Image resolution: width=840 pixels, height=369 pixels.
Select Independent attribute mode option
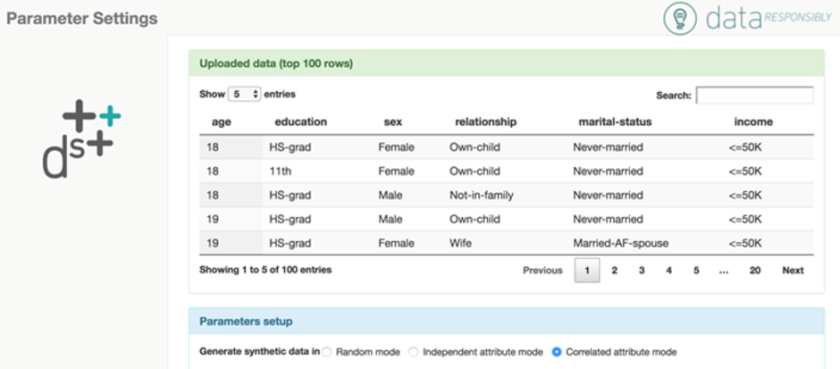pyautogui.click(x=413, y=352)
